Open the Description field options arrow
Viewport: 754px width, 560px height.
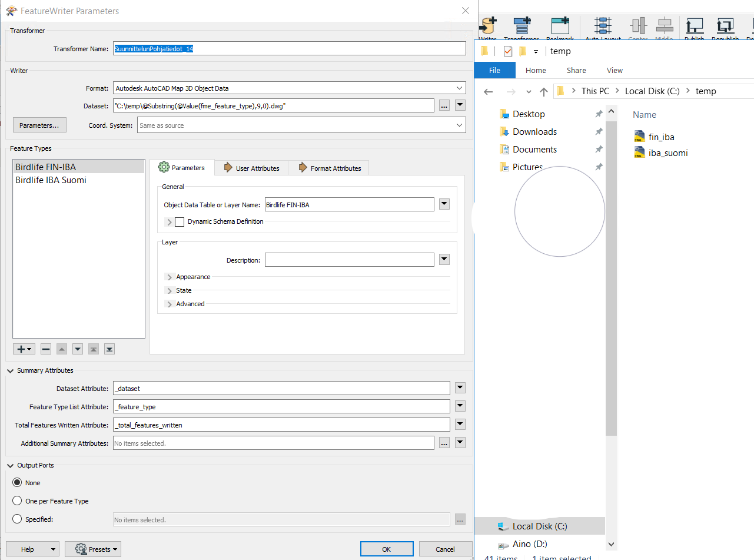click(x=444, y=260)
